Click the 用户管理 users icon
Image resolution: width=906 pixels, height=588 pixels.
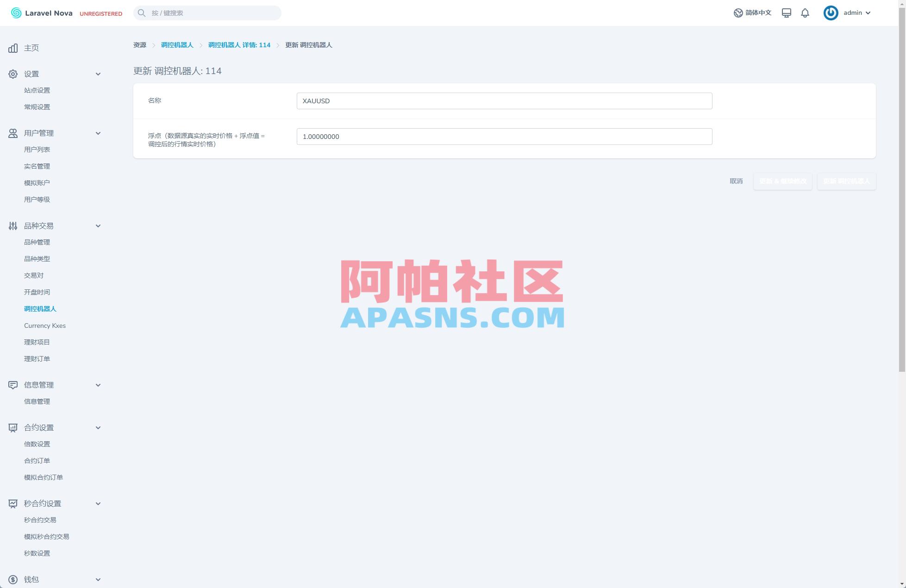click(x=12, y=133)
